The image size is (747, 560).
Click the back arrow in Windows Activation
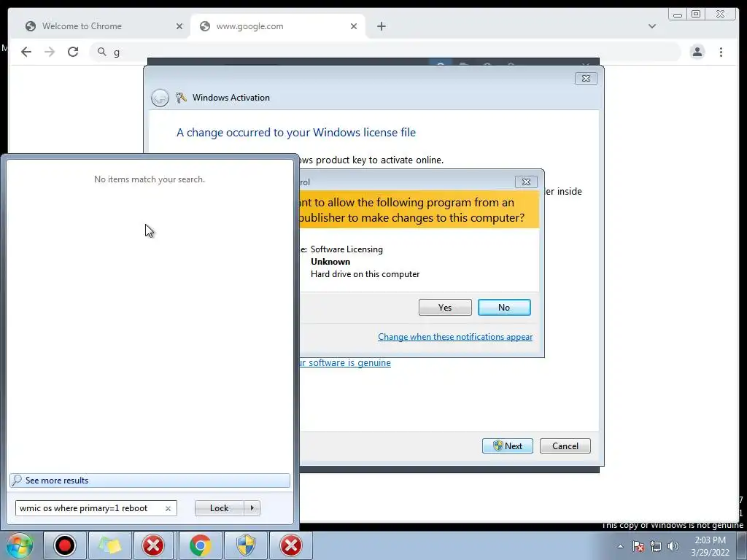(x=160, y=98)
